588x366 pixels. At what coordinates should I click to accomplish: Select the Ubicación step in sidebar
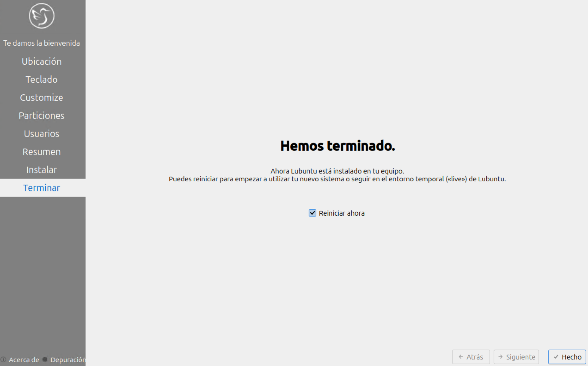42,62
